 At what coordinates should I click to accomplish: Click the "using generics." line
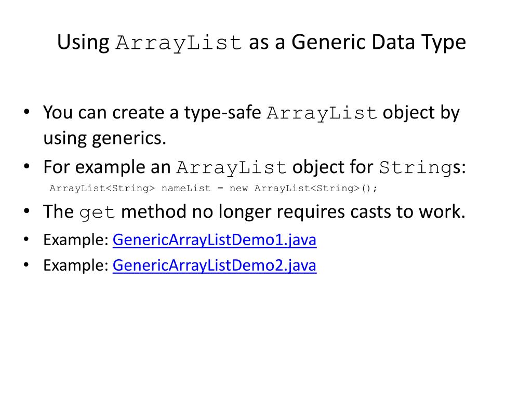[x=104, y=138]
